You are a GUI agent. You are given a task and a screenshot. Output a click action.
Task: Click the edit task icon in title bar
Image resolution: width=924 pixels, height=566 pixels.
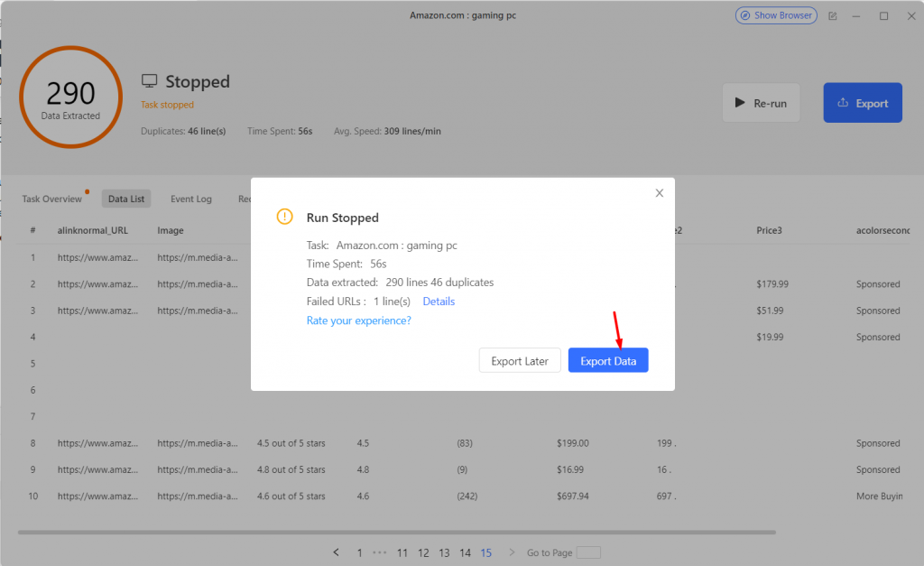[833, 16]
